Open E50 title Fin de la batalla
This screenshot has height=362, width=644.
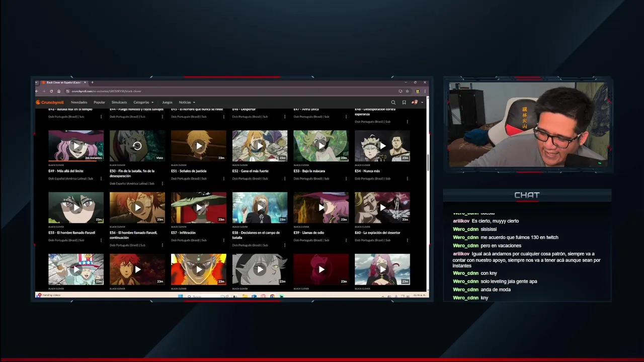[132, 173]
